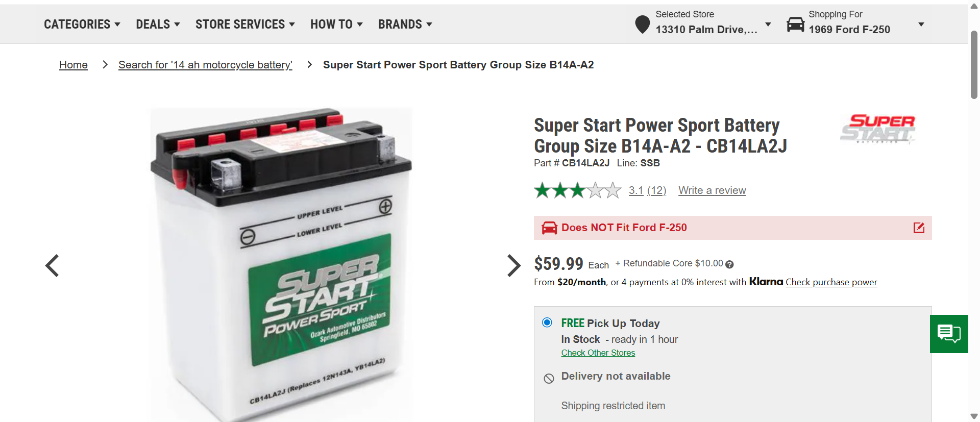Click the vehicle car icon in header
The width and height of the screenshot is (980, 422).
pos(795,24)
